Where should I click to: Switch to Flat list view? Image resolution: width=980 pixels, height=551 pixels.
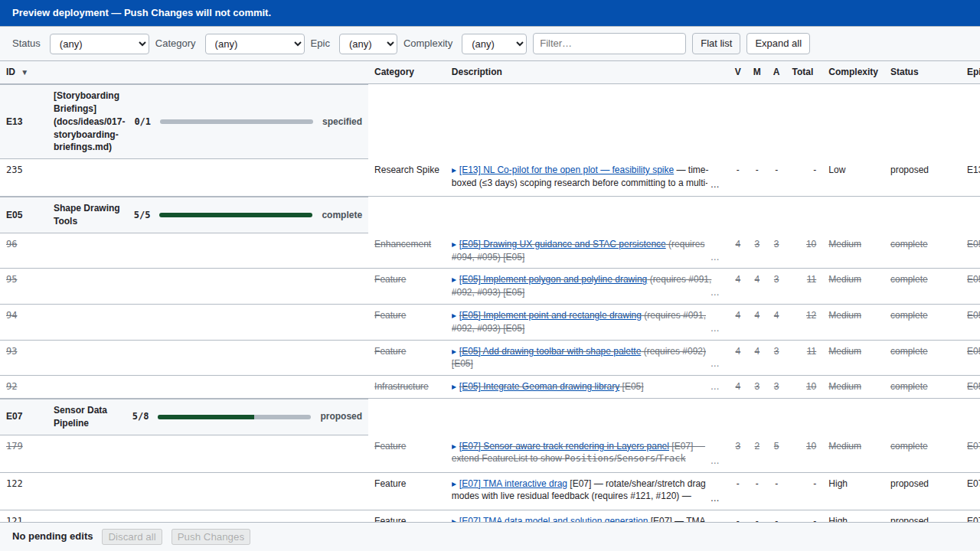pos(717,44)
